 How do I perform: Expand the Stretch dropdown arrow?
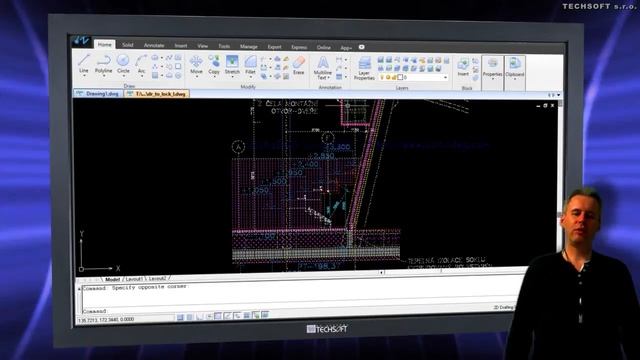(x=232, y=77)
